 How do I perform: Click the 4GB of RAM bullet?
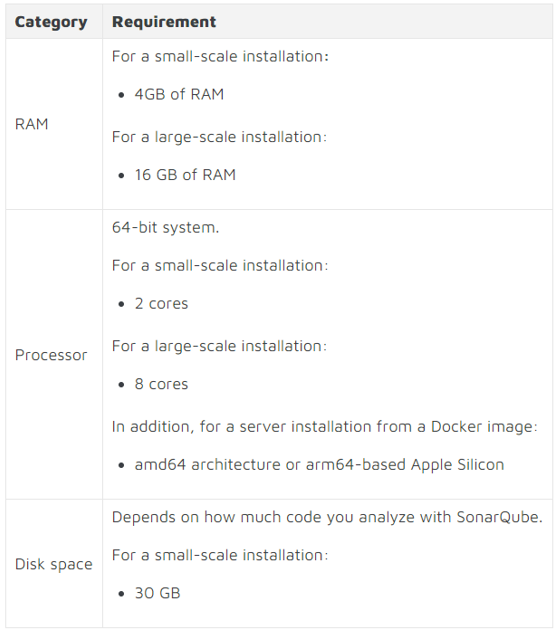179,94
